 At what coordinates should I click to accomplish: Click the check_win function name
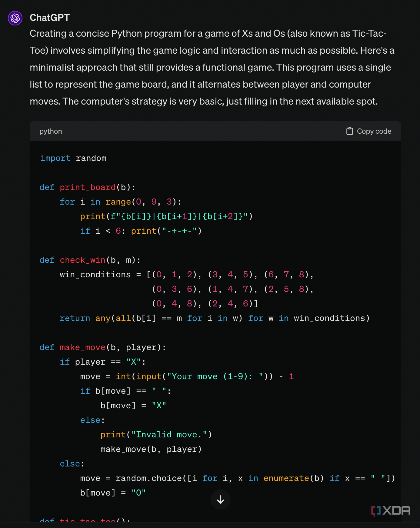82,260
